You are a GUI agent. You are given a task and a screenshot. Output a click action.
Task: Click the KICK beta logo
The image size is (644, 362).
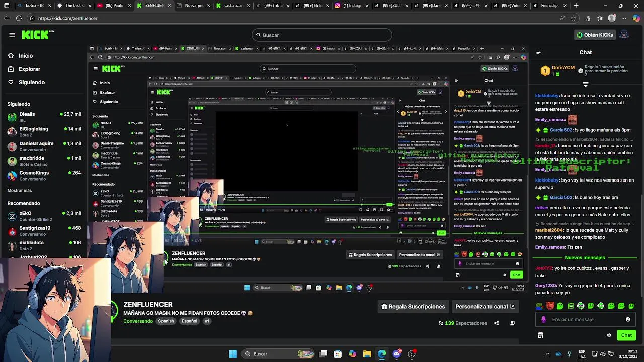tap(38, 35)
